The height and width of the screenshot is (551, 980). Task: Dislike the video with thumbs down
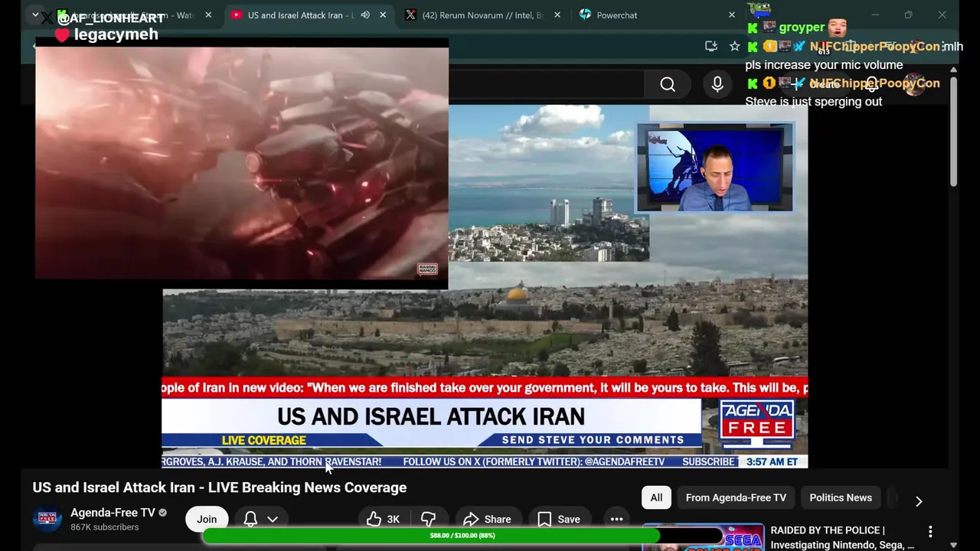tap(428, 519)
